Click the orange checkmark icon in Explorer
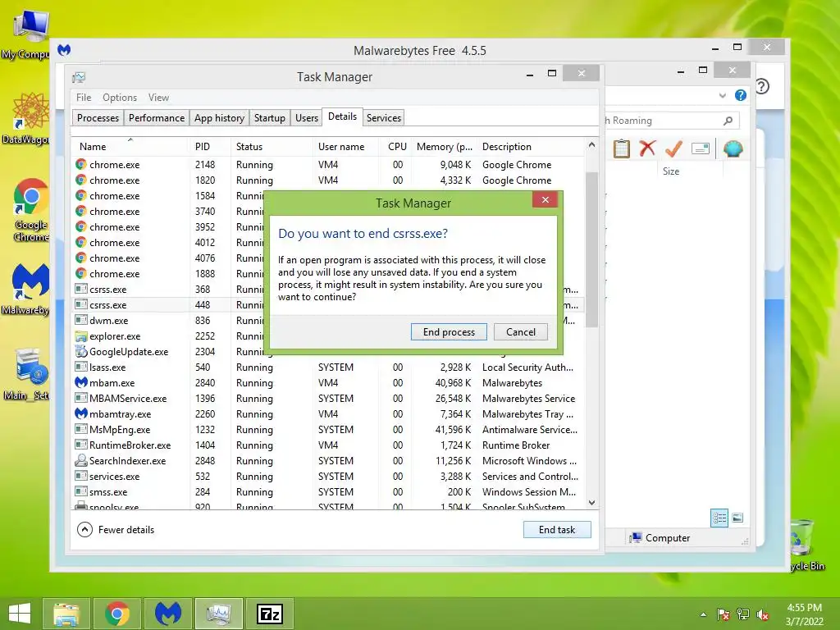The image size is (840, 630). (x=673, y=148)
